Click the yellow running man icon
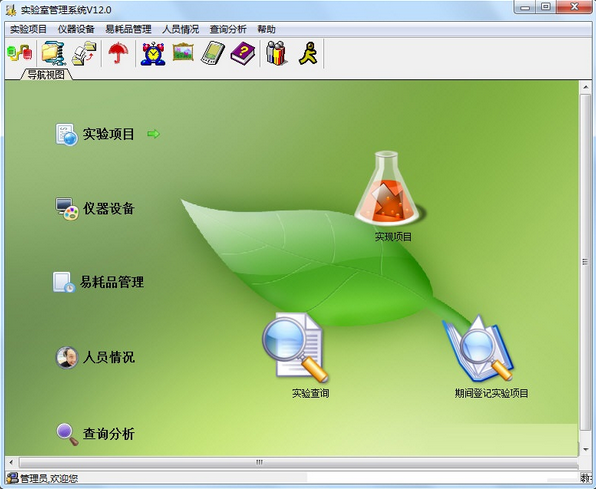Screen dimensions: 596x492 click(x=308, y=53)
